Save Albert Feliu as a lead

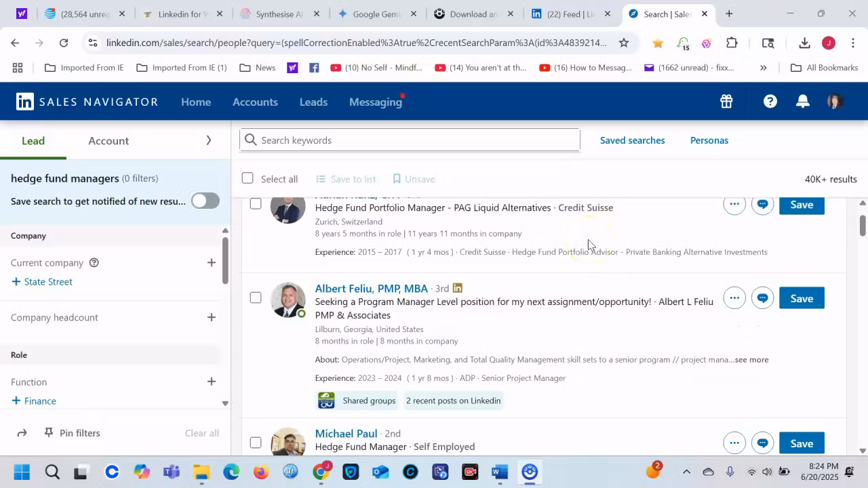tap(802, 298)
